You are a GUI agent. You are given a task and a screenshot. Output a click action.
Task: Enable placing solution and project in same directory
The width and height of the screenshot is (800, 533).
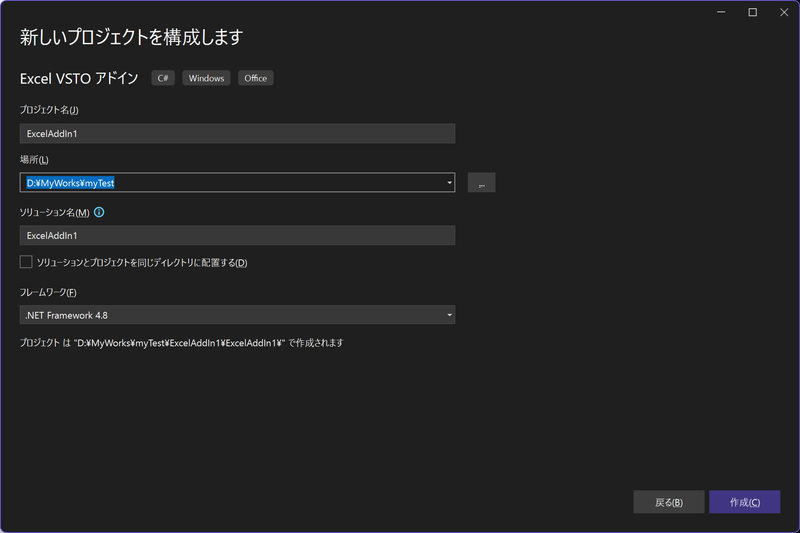26,262
